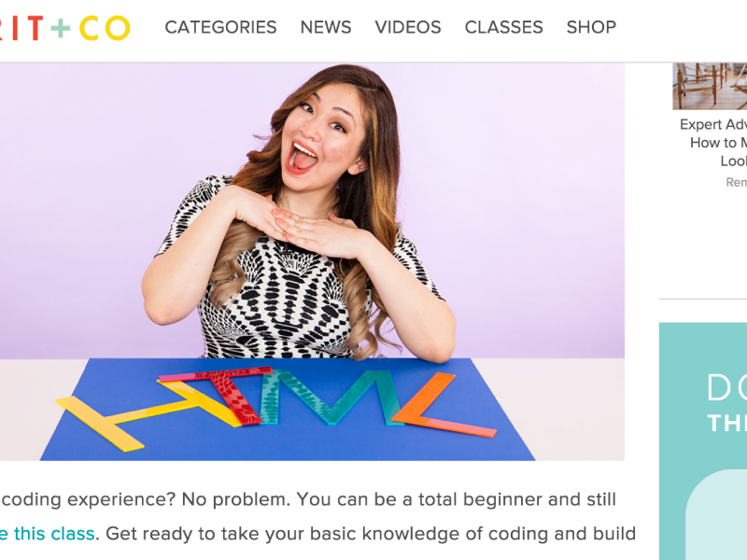
Task: Open the CATEGORIES menu
Action: (220, 27)
